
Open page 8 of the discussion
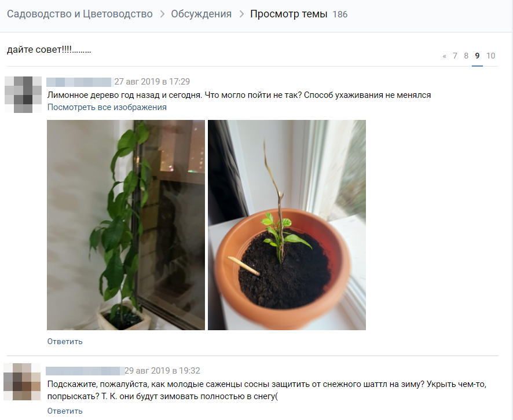coord(466,56)
